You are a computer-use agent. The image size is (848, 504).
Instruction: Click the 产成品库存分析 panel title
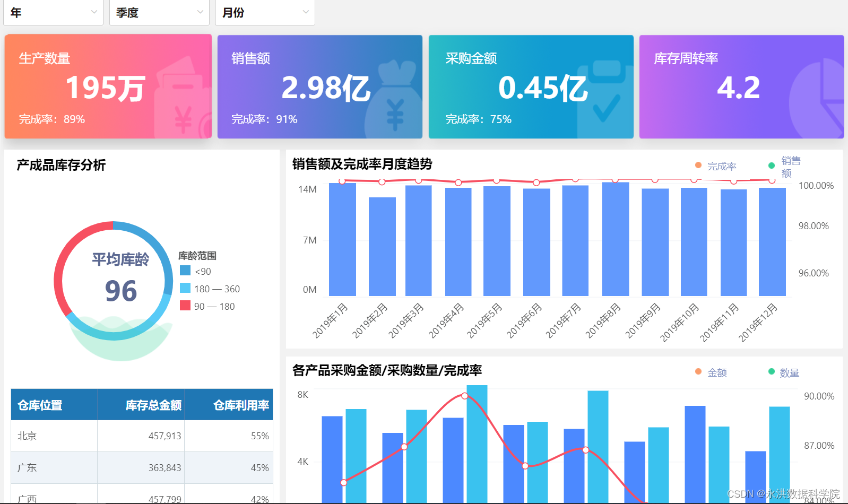click(x=61, y=165)
